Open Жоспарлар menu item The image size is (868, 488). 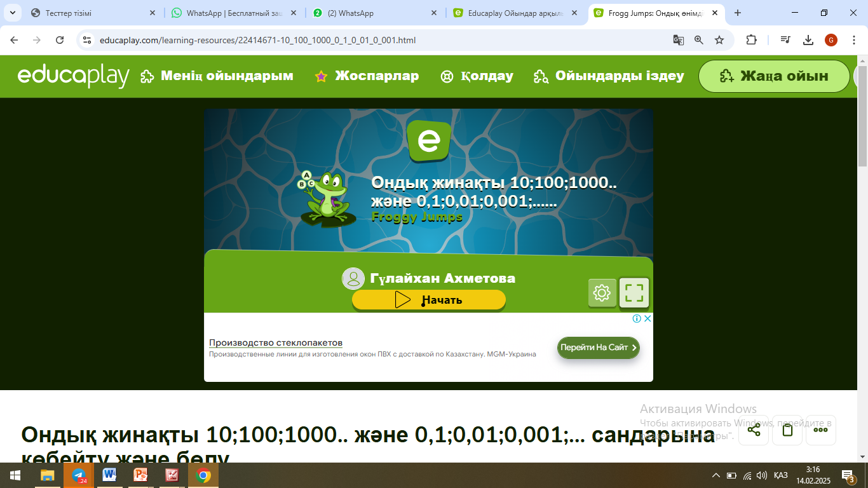(367, 76)
